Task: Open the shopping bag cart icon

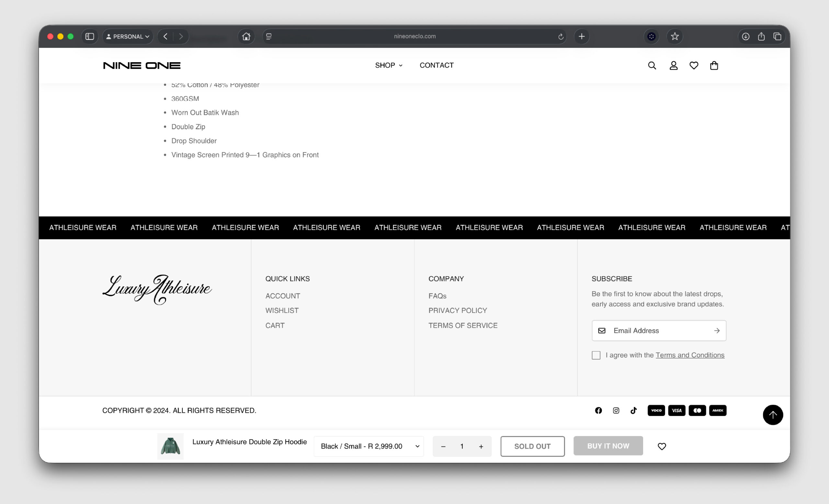Action: (x=714, y=66)
